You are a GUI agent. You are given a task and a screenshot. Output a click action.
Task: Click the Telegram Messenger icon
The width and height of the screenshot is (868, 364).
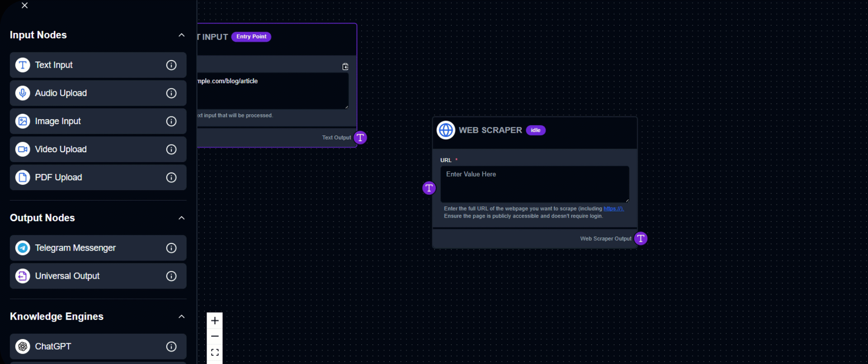pos(23,248)
